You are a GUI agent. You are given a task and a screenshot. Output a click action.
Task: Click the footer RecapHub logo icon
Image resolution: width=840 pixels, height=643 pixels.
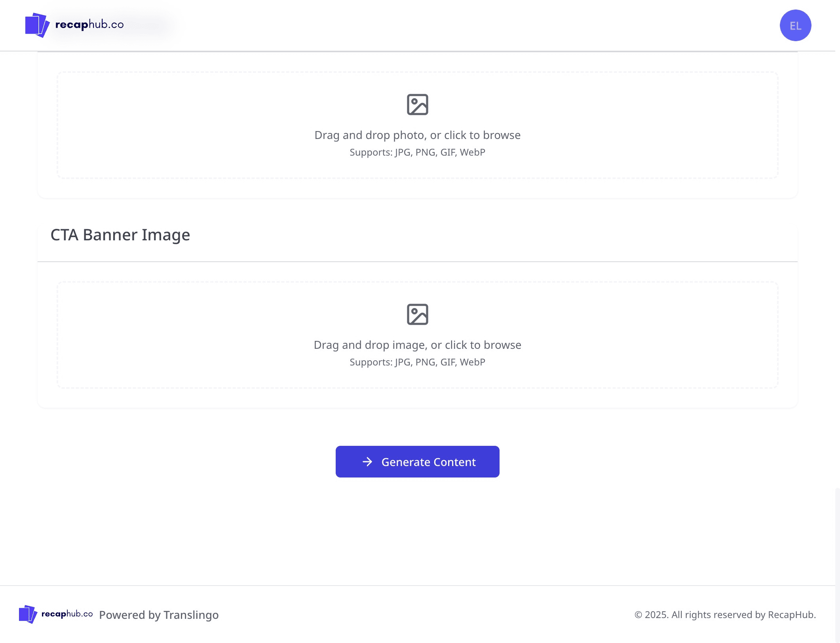pyautogui.click(x=28, y=614)
